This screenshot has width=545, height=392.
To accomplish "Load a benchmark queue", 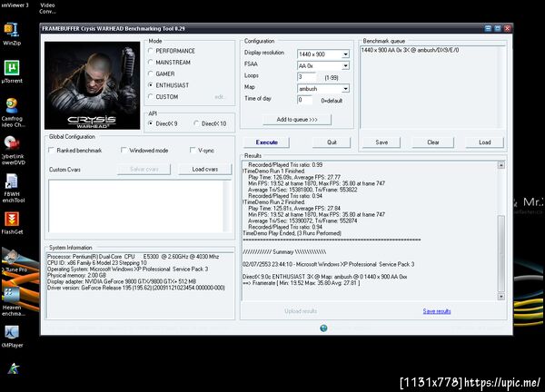I will pos(484,142).
